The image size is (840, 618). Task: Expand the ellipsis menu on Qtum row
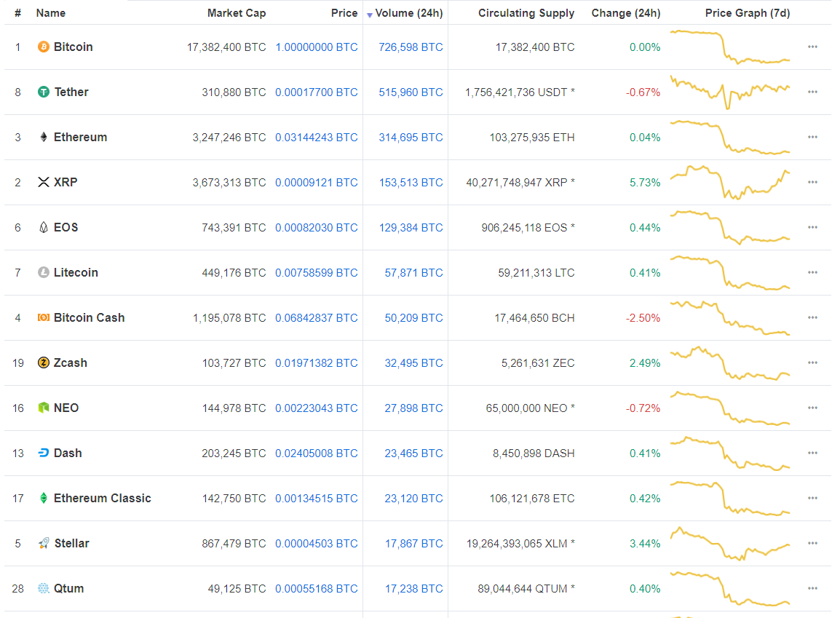[x=812, y=588]
